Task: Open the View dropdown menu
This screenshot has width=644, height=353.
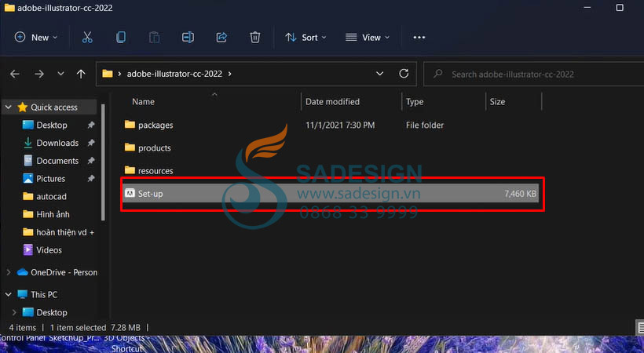Action: pos(368,38)
